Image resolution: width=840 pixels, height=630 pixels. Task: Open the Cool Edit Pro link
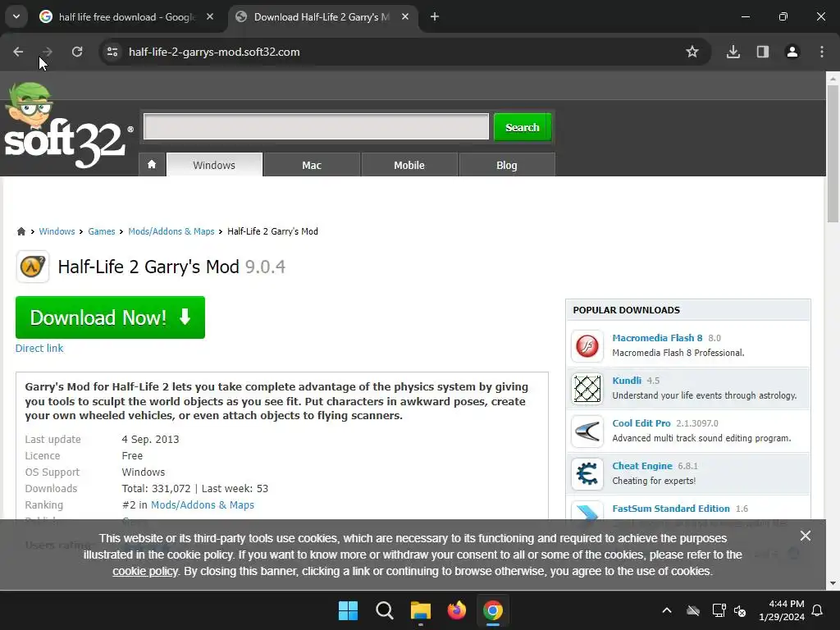(x=641, y=423)
